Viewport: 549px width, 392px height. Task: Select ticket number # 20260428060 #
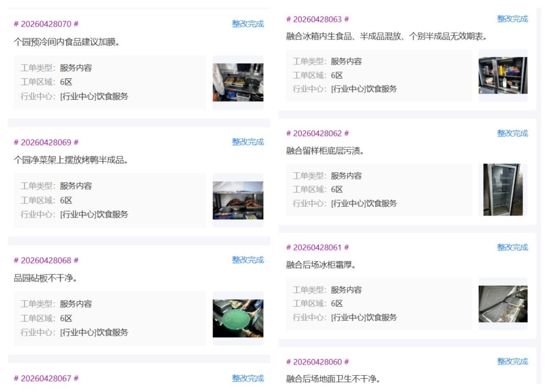click(318, 362)
